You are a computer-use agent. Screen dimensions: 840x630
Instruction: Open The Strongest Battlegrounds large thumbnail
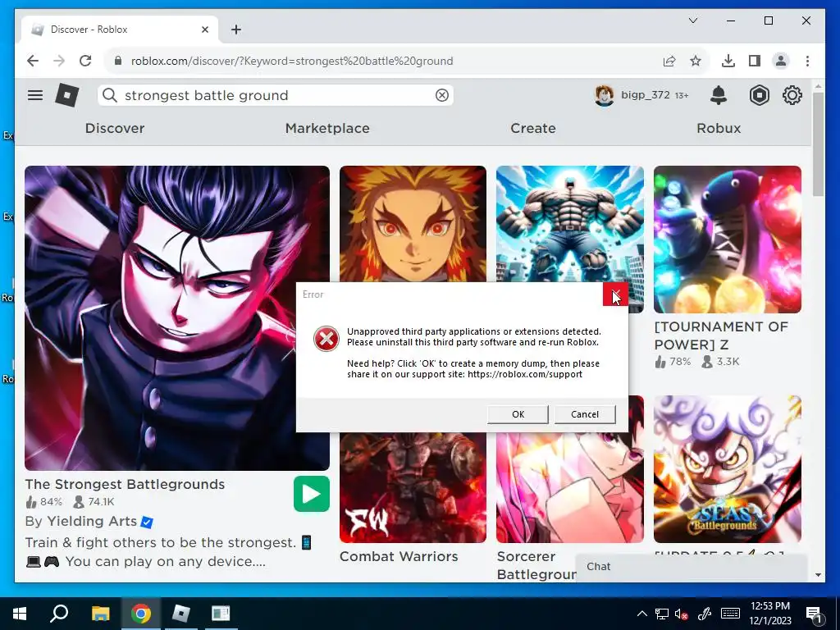click(177, 318)
